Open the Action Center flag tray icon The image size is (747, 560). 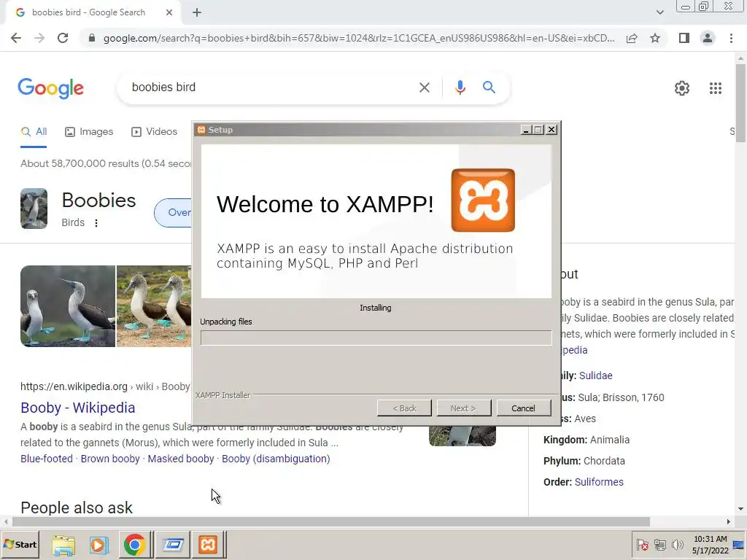point(642,544)
